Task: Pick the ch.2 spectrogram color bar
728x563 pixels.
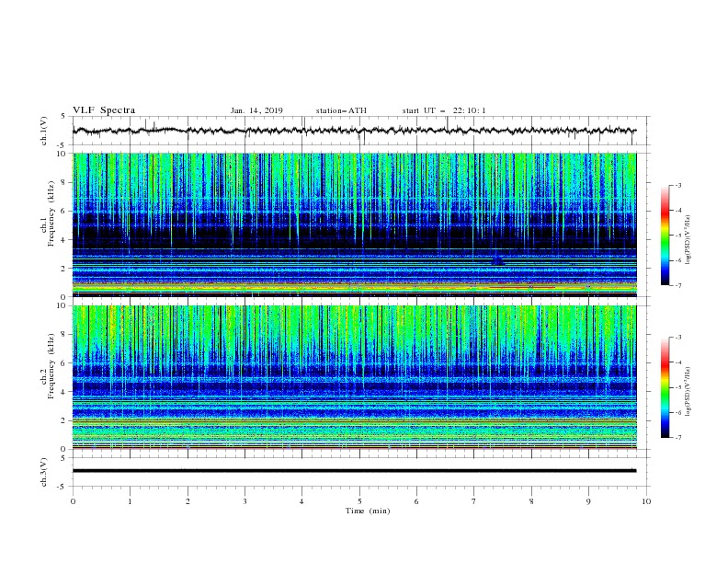Action: tap(665, 387)
